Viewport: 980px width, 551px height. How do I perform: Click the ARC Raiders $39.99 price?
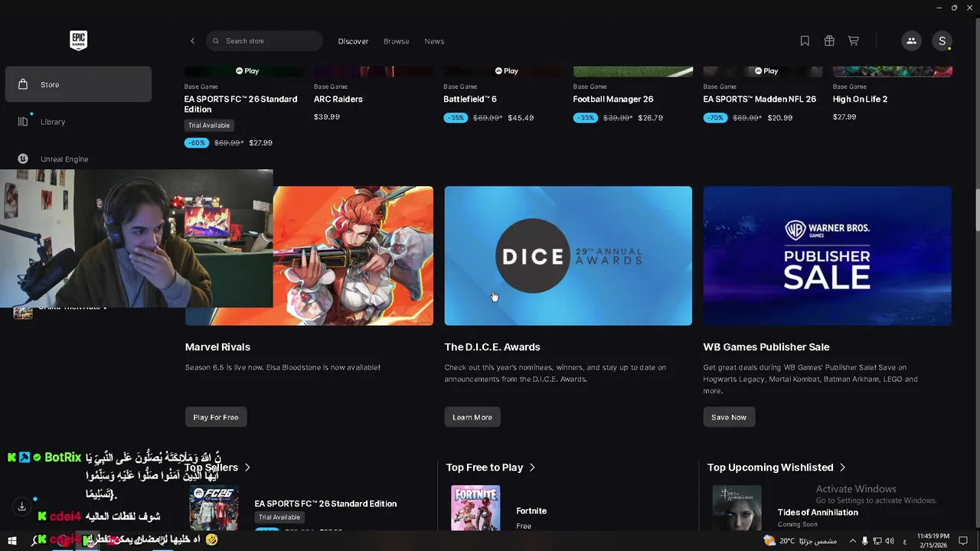[327, 117]
